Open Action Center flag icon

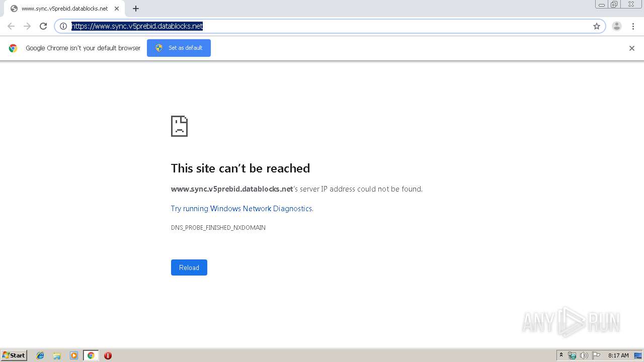pos(596,355)
